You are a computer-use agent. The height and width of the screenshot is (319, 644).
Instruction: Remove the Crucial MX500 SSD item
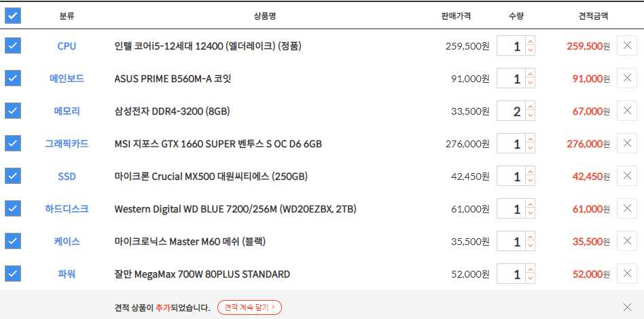tap(627, 176)
